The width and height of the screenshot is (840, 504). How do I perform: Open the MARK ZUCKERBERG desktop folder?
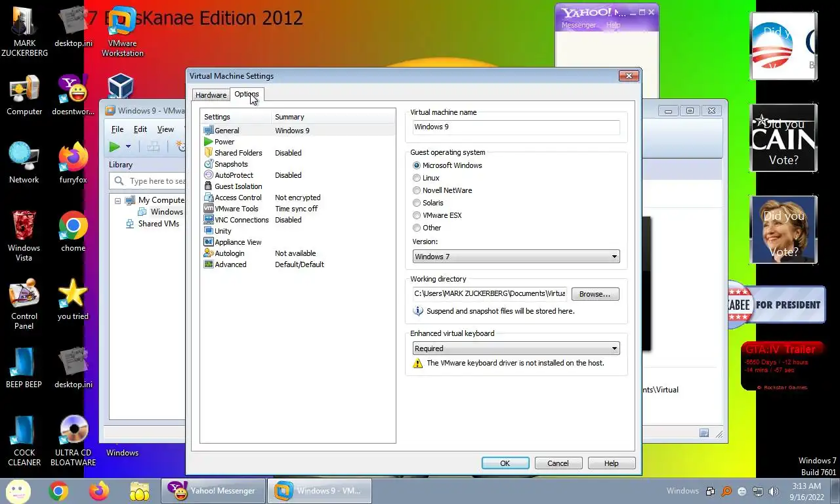point(24,31)
